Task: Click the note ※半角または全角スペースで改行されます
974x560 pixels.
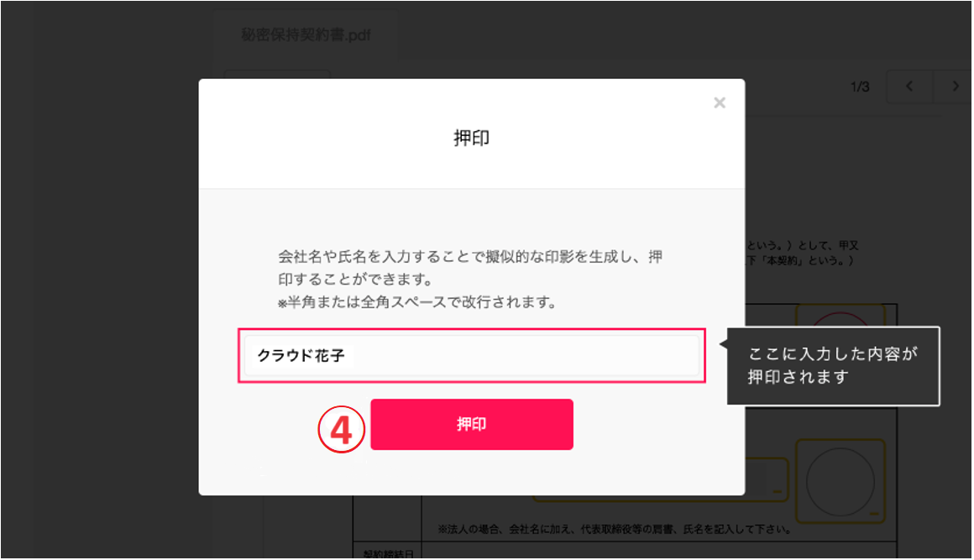Action: pyautogui.click(x=416, y=302)
